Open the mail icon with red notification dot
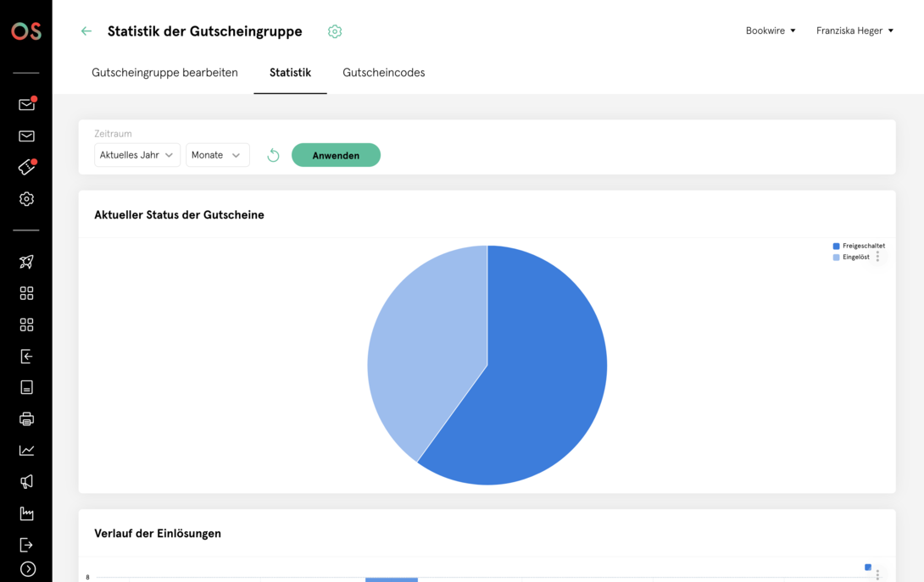 pyautogui.click(x=27, y=104)
